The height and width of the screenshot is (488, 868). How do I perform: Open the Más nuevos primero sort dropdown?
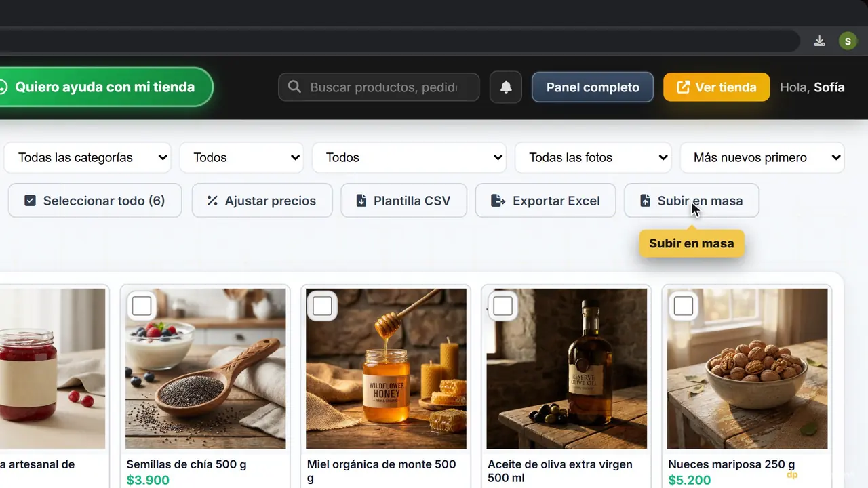coord(762,157)
